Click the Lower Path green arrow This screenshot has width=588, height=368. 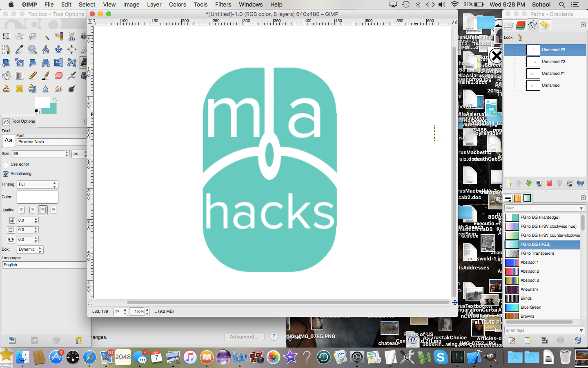(x=529, y=183)
